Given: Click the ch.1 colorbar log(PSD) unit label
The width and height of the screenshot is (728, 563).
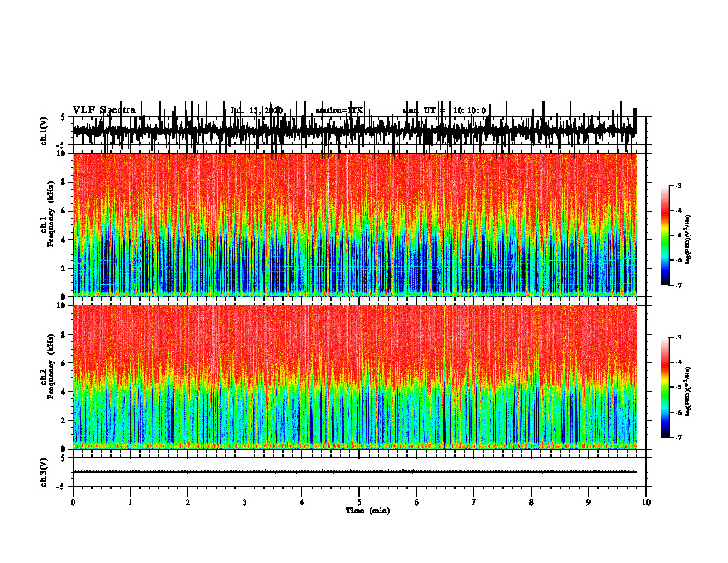Looking at the screenshot, I should (688, 240).
